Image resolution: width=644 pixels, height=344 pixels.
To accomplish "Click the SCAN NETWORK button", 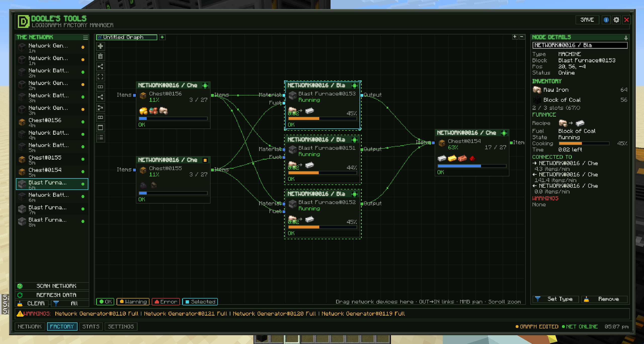I will pos(52,286).
